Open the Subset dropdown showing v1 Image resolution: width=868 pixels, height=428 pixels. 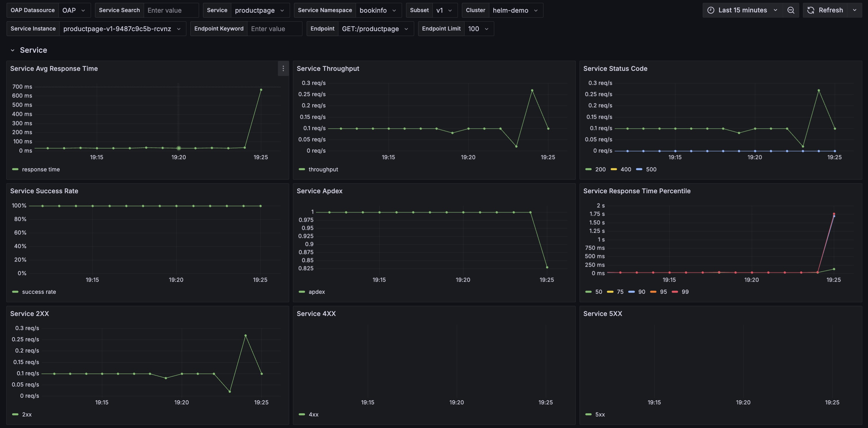[444, 10]
